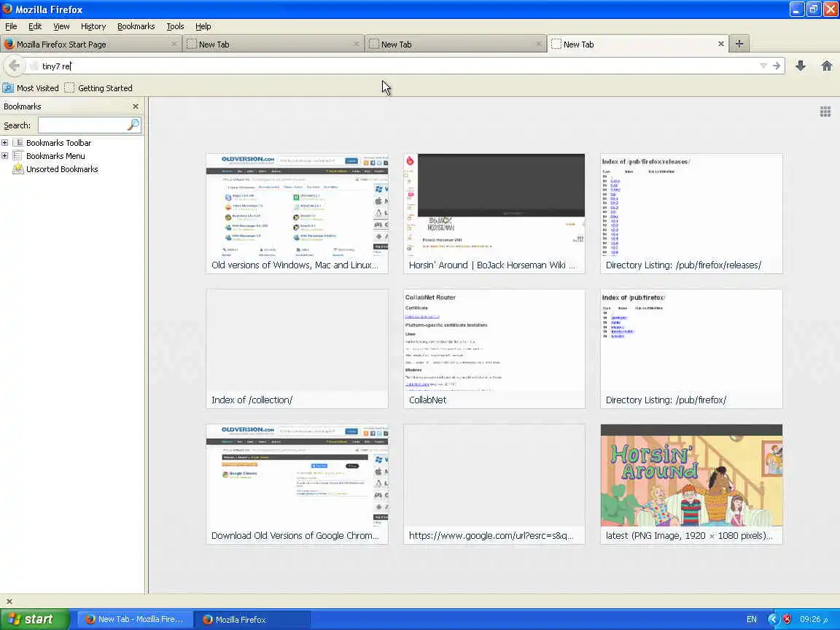
Task: Close the bottom bar with X
Action: point(9,601)
